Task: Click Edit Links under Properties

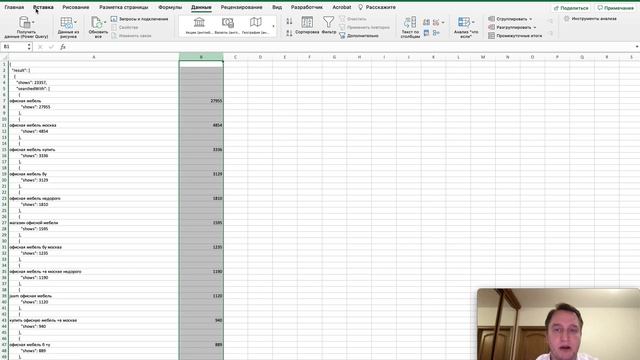Action: (131, 36)
